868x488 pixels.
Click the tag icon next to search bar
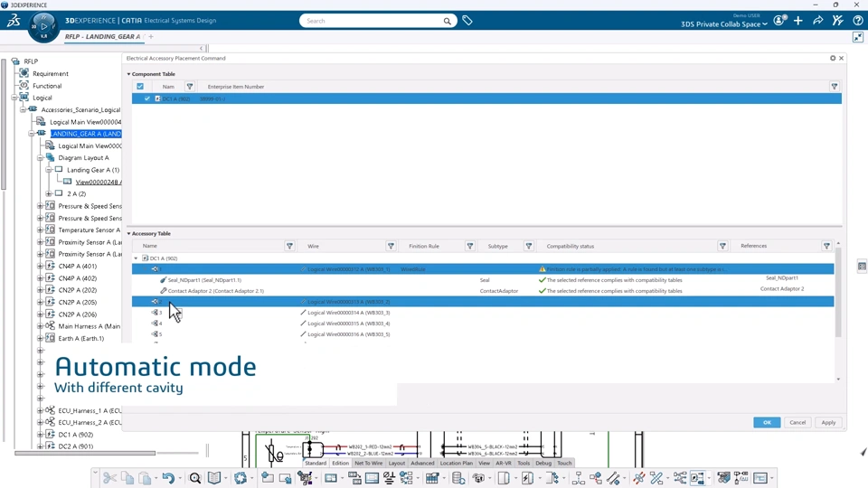(467, 21)
